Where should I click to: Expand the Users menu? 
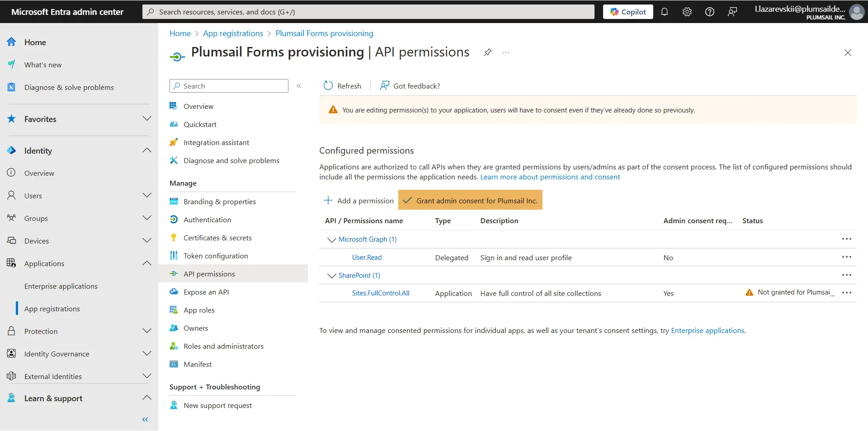(x=147, y=196)
